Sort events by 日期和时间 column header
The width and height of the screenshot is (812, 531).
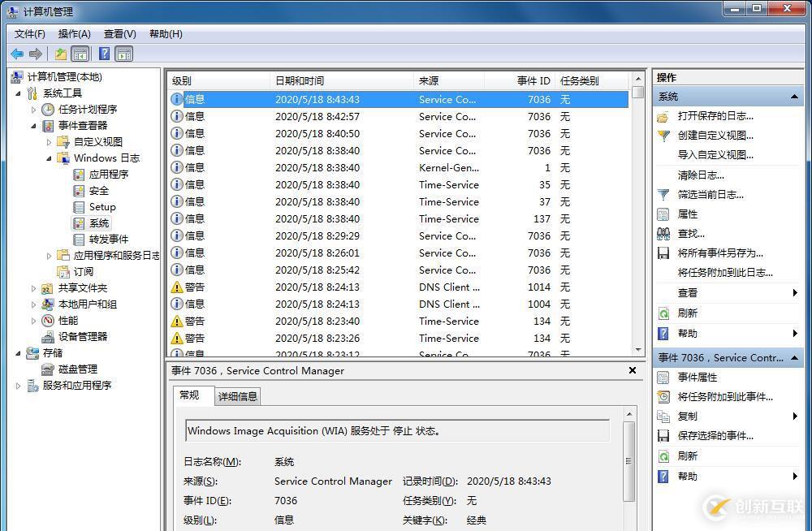click(342, 81)
